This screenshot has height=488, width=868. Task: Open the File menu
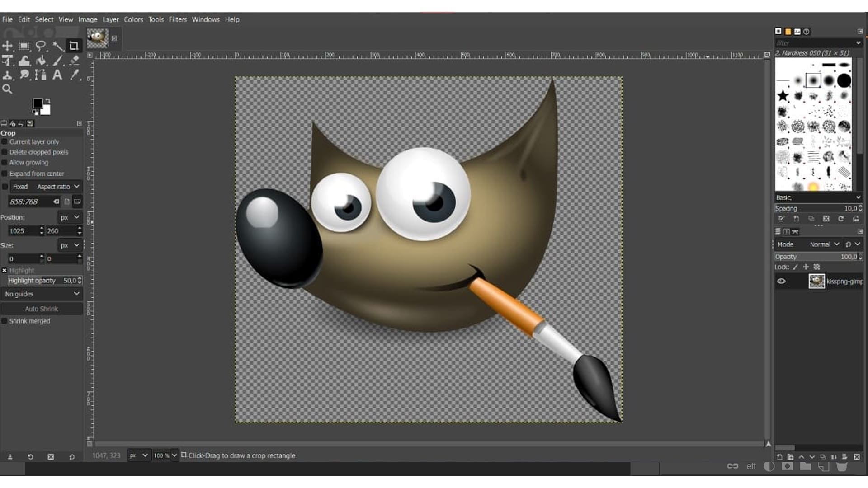coord(7,19)
